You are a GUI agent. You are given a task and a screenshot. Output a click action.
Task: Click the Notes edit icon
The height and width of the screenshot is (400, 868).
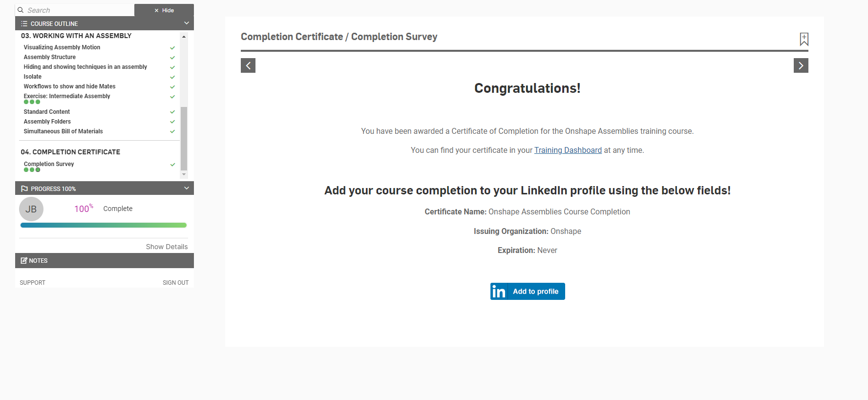tap(24, 260)
